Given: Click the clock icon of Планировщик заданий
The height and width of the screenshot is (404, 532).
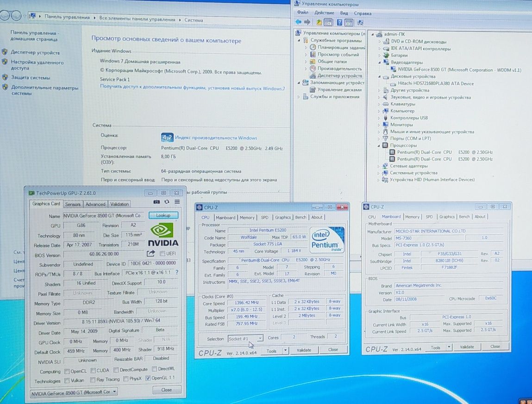Looking at the screenshot, I should pos(313,48).
